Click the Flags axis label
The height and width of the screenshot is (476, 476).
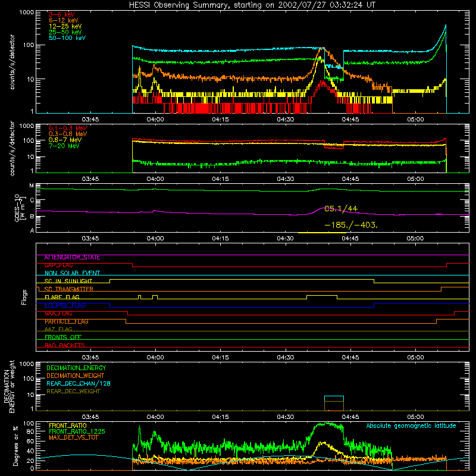(x=24, y=297)
